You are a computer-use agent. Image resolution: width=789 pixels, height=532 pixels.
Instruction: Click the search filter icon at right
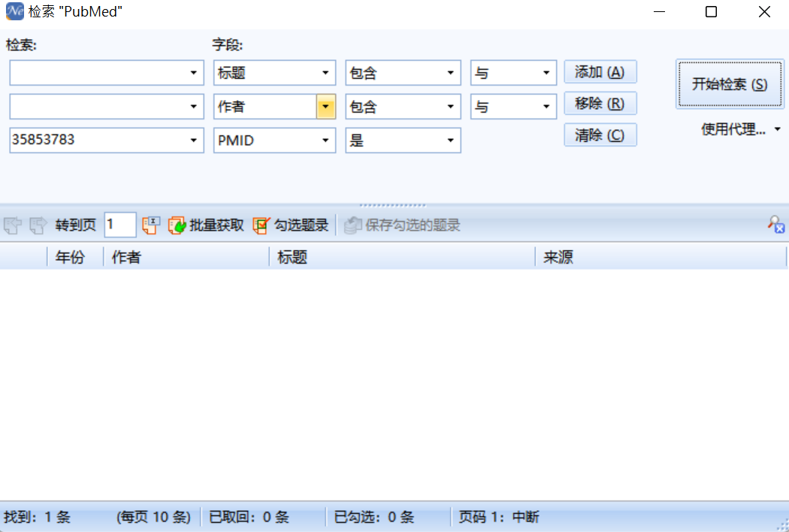pyautogui.click(x=776, y=225)
